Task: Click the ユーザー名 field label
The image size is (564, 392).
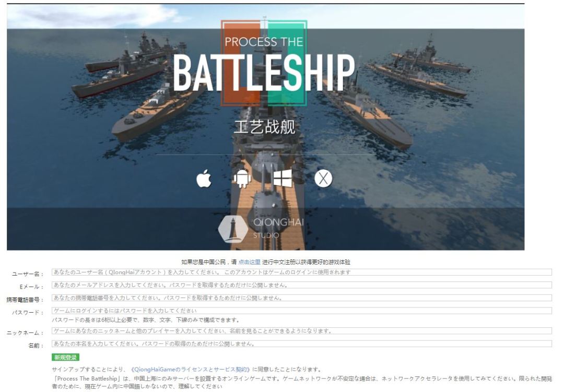Action: (27, 274)
